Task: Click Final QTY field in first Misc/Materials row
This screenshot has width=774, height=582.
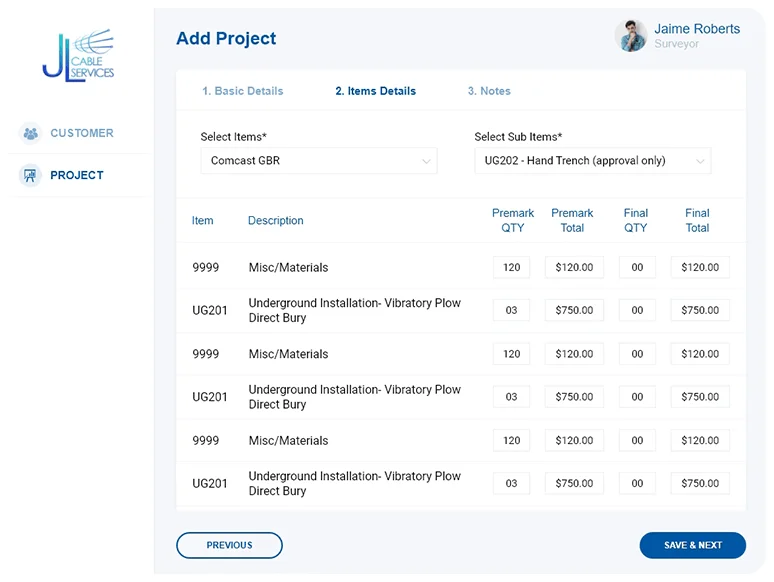Action: point(637,268)
